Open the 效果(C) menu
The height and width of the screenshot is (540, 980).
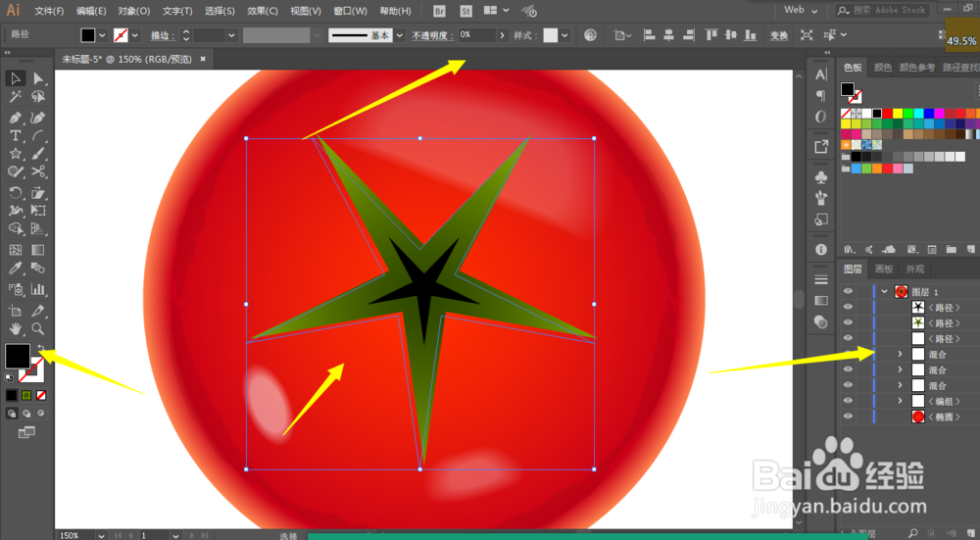tap(262, 11)
